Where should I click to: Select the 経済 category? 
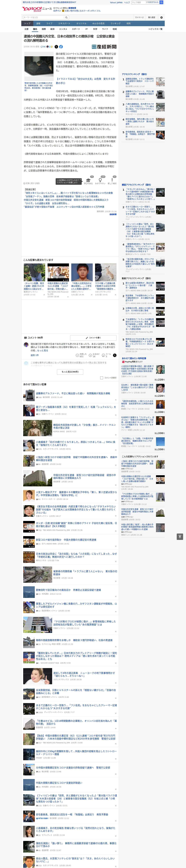(x=52, y=29)
